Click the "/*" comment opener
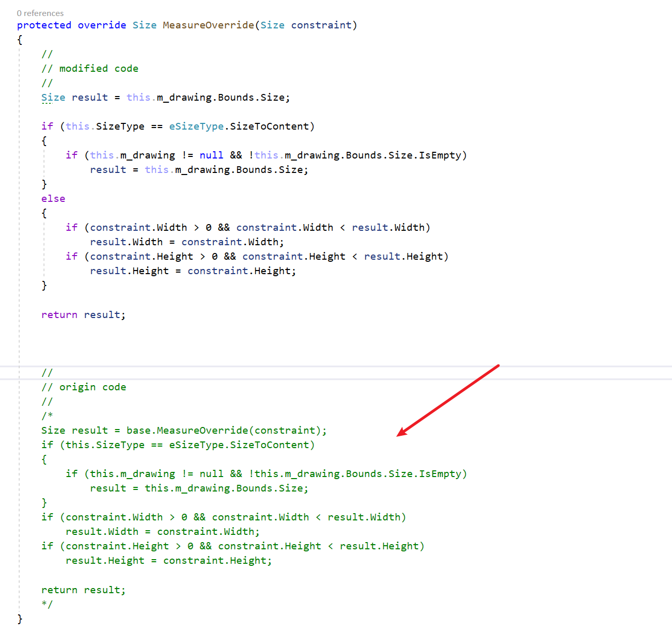Viewport: 672px width, 634px height. pos(47,416)
